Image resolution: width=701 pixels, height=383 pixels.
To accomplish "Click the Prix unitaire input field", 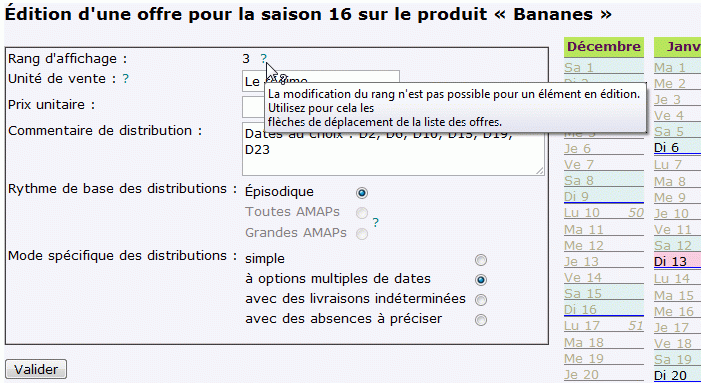I will coord(254,107).
